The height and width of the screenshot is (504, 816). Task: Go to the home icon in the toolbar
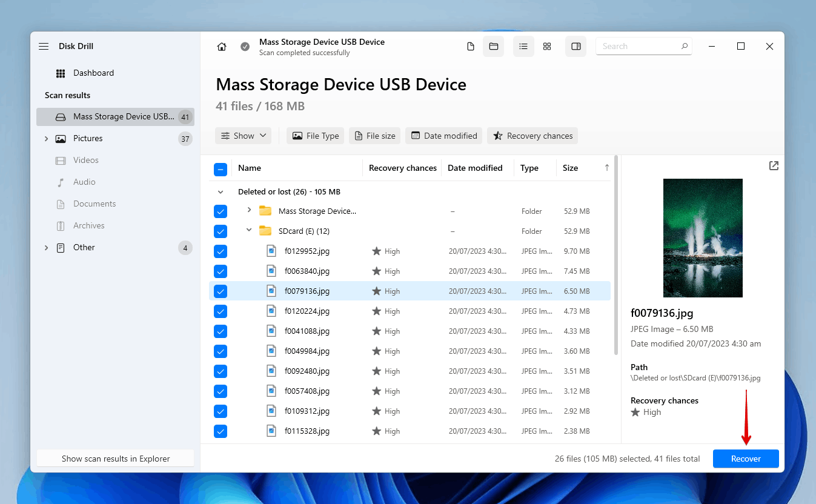tap(222, 47)
